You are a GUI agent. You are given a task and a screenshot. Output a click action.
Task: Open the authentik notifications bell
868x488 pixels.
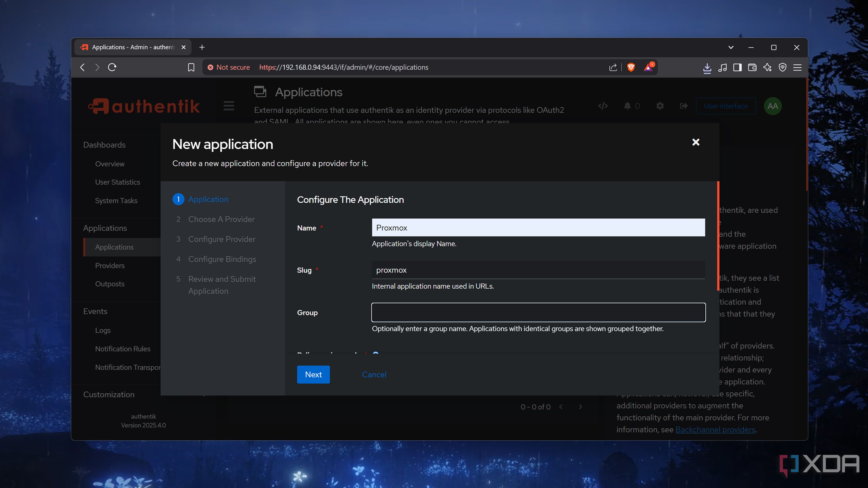pos(627,106)
